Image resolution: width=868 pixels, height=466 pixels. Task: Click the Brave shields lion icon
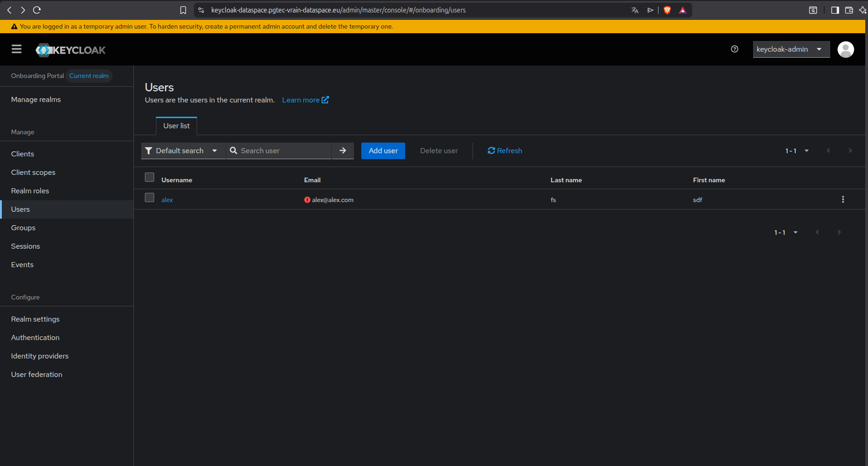coord(667,10)
